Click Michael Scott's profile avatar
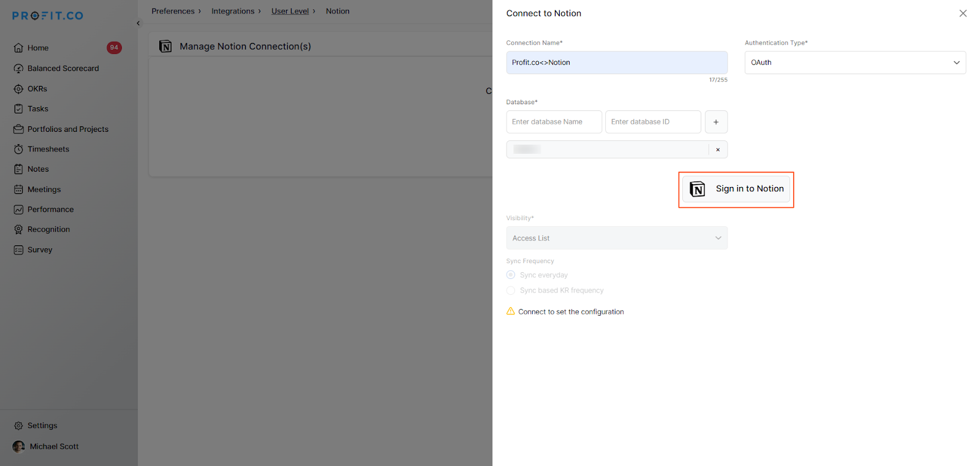Viewport: 980px width, 466px height. tap(19, 446)
